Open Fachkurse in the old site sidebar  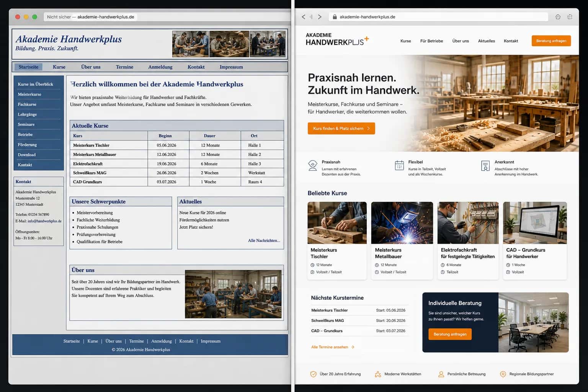pos(27,105)
